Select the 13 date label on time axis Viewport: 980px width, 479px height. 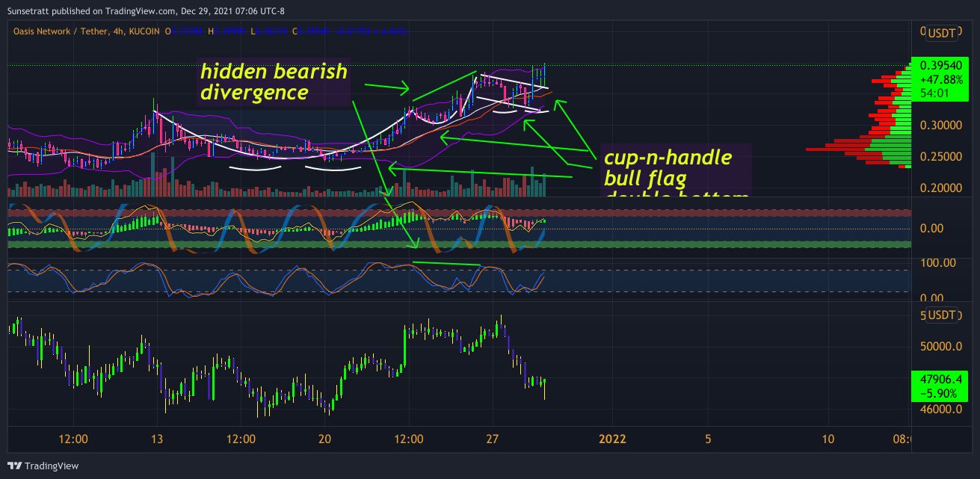[x=157, y=439]
